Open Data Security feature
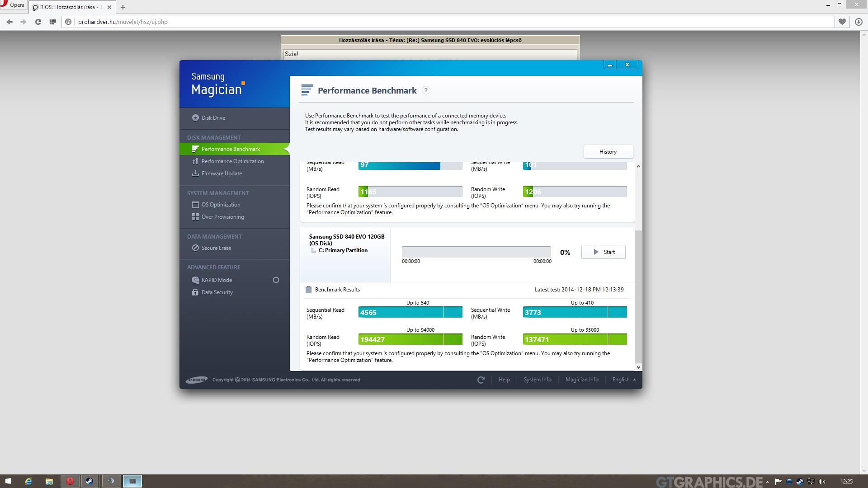868x488 pixels. tap(217, 292)
